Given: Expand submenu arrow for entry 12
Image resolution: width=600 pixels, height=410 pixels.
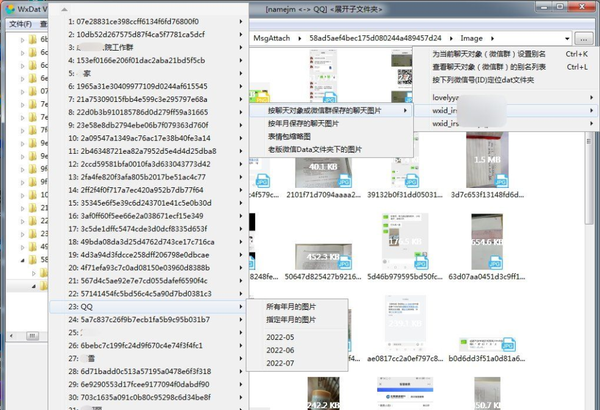Looking at the screenshot, I should pos(241,164).
